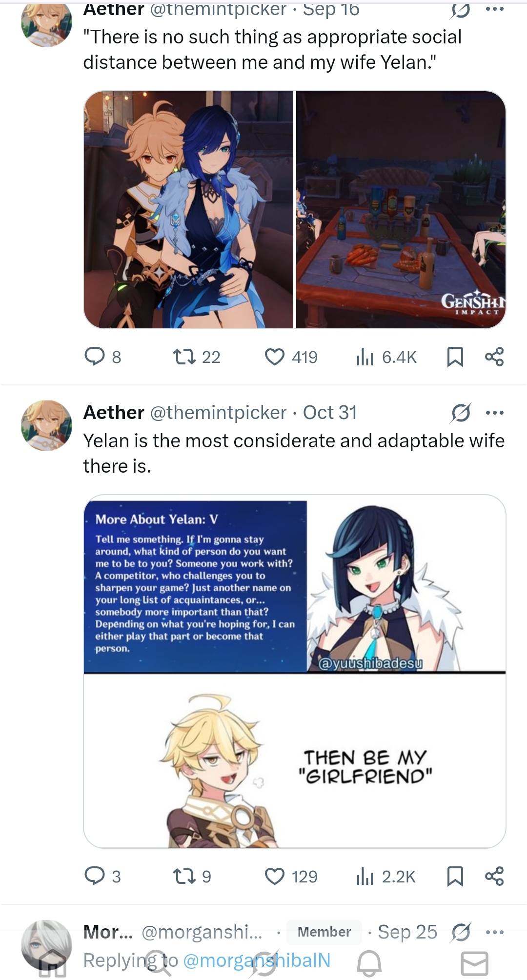
Task: Share the Sep 16 tweet
Action: point(494,357)
